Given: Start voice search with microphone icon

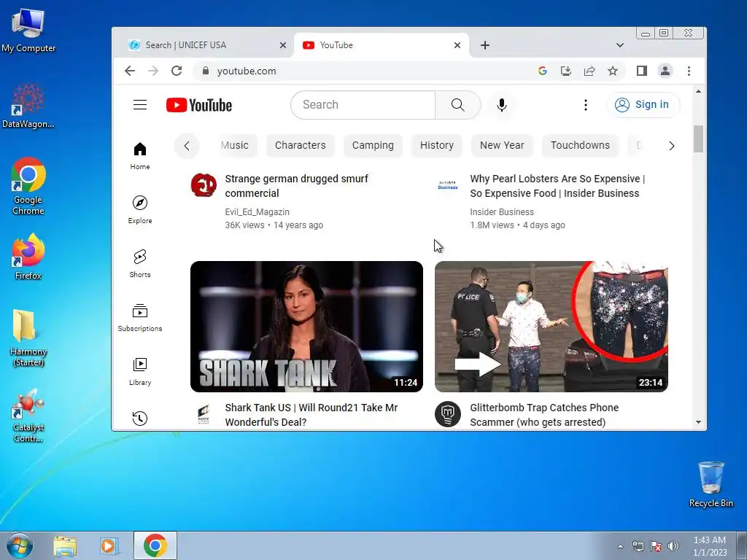Looking at the screenshot, I should pos(502,105).
